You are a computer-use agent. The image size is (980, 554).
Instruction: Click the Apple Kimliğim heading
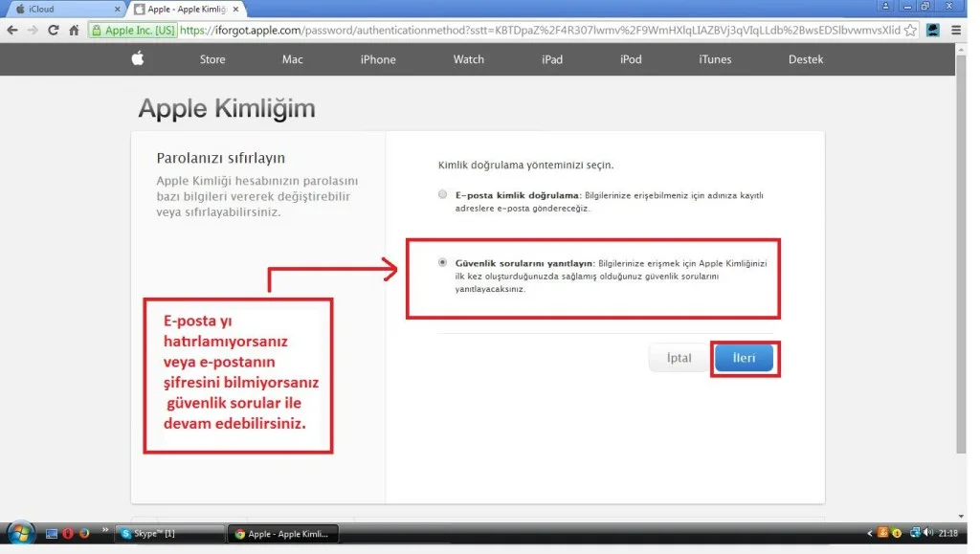(227, 109)
